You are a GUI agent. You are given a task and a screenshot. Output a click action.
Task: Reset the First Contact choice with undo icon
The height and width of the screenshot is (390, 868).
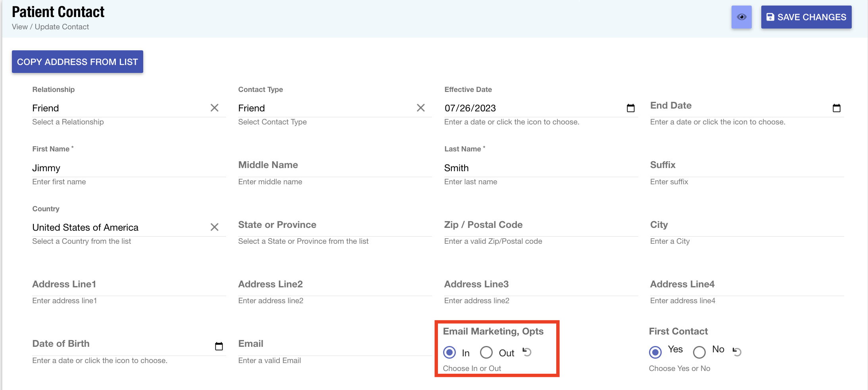point(737,351)
